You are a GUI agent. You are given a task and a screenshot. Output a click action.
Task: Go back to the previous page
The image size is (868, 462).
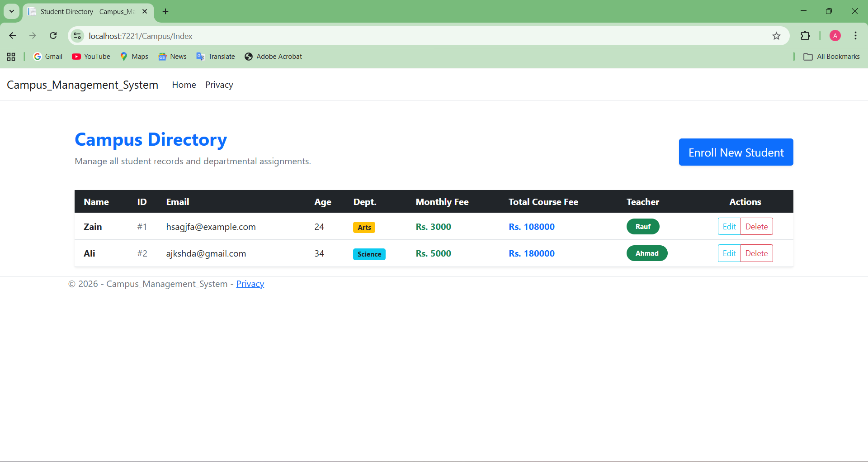pos(13,36)
